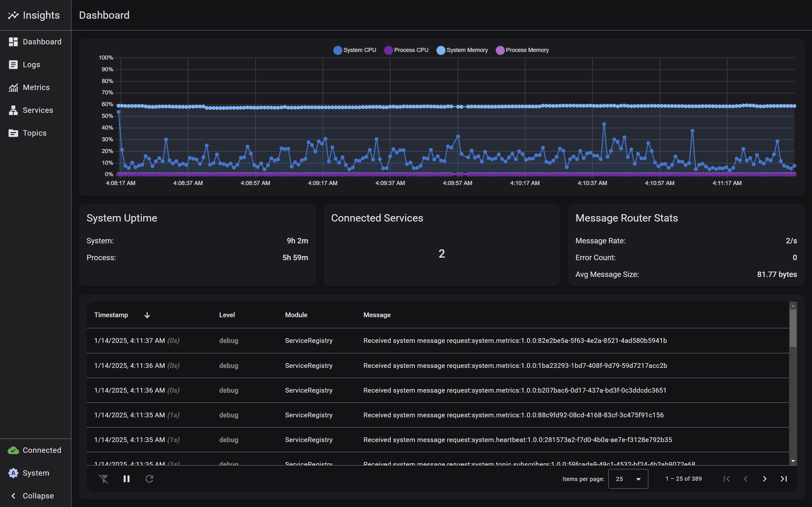Open the Logs page icon
This screenshot has height=507, width=812.
pyautogui.click(x=13, y=65)
